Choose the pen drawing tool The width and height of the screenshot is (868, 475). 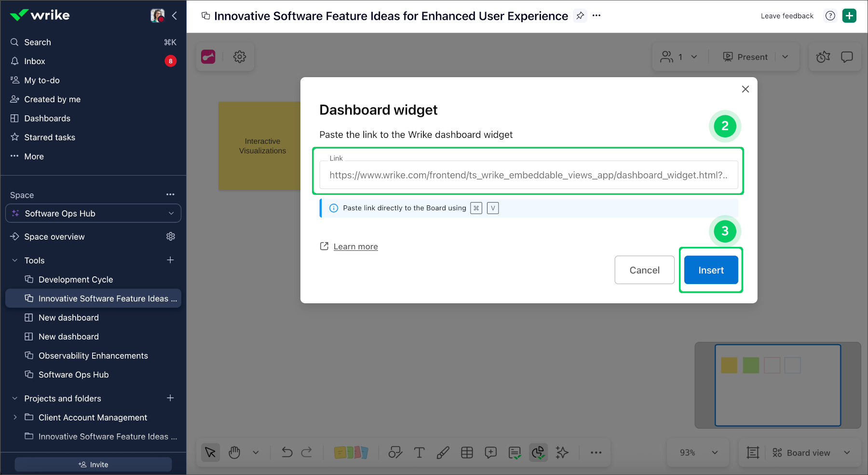tap(443, 452)
